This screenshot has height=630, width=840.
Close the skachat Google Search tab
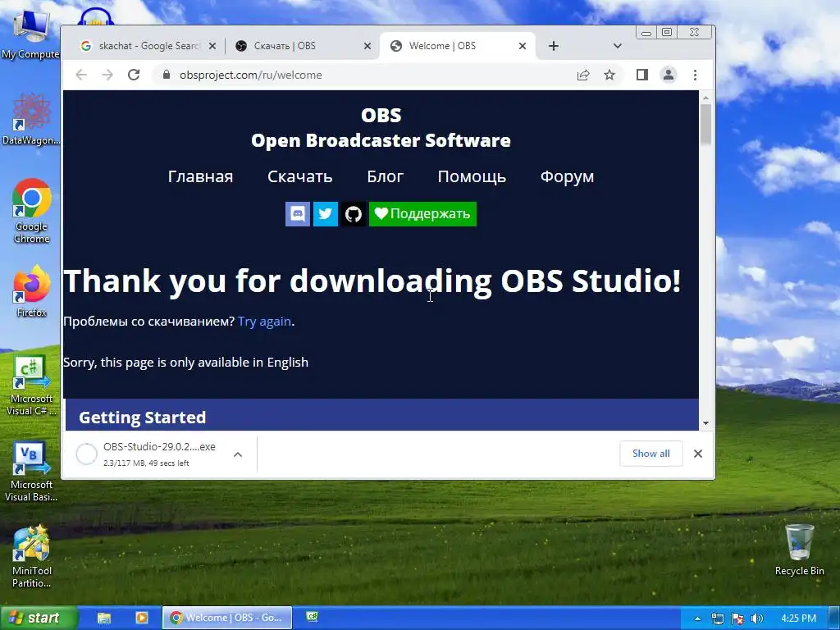click(212, 46)
